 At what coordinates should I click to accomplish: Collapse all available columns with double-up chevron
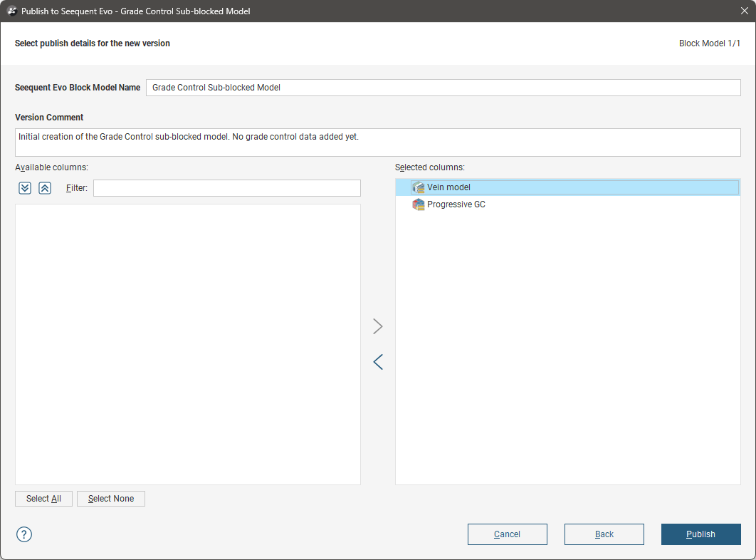(x=45, y=188)
